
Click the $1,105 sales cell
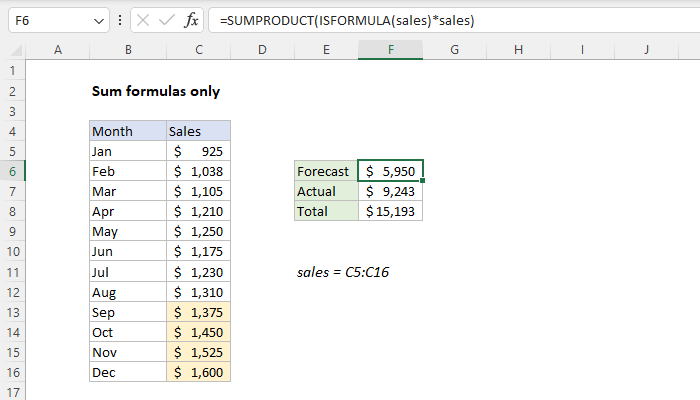[x=199, y=192]
